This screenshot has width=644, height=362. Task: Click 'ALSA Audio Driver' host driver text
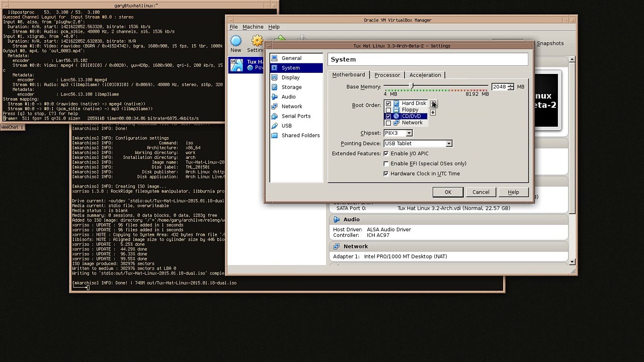388,230
